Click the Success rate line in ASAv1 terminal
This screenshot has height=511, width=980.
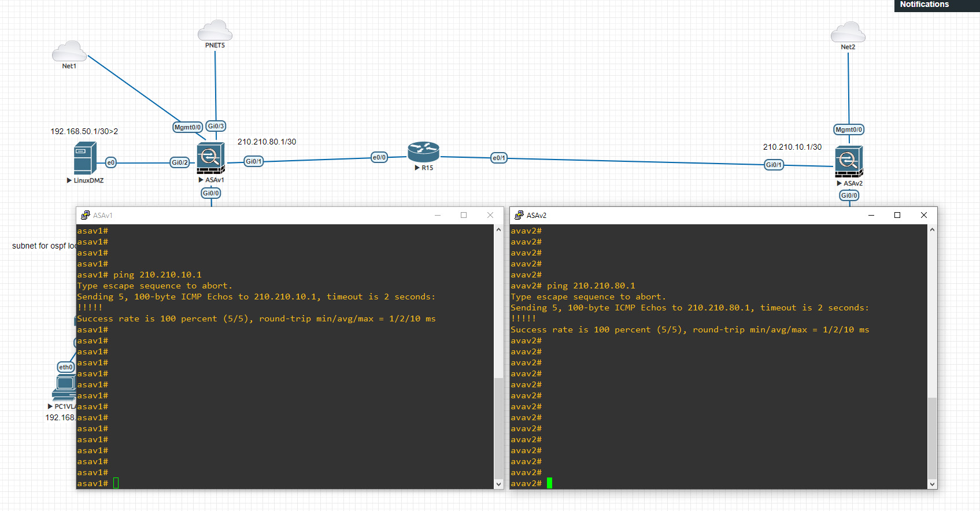click(256, 319)
